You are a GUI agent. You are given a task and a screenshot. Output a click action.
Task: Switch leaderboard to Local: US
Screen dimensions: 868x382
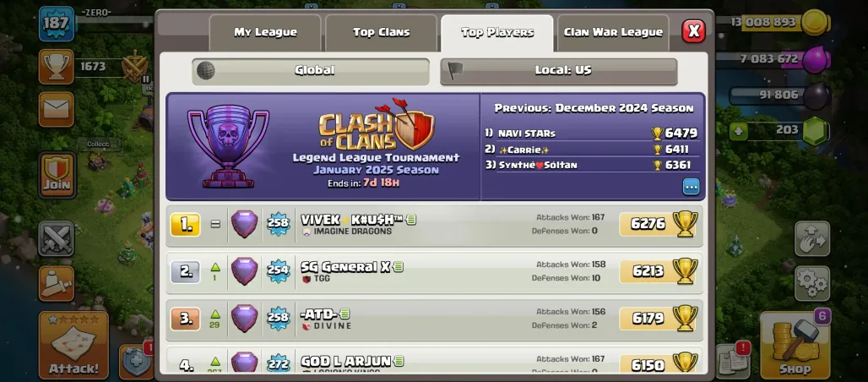click(559, 71)
